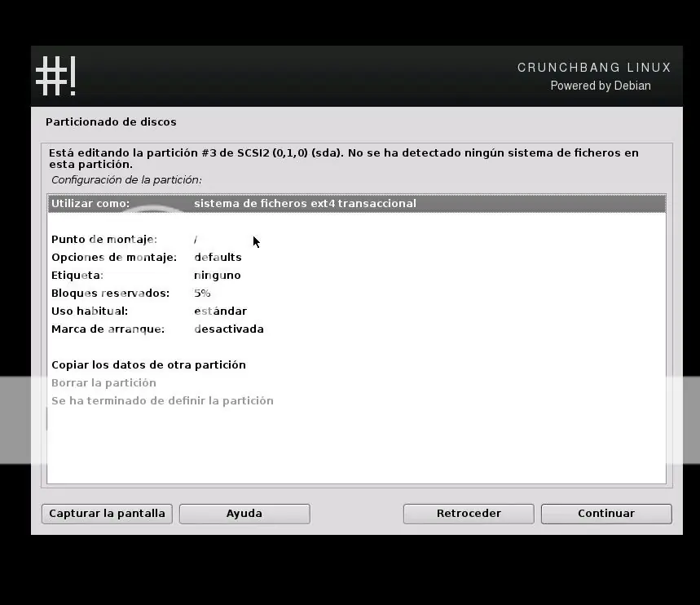Click the 'Particionado de discos' heading
Screen dimensions: 700x605
point(111,122)
